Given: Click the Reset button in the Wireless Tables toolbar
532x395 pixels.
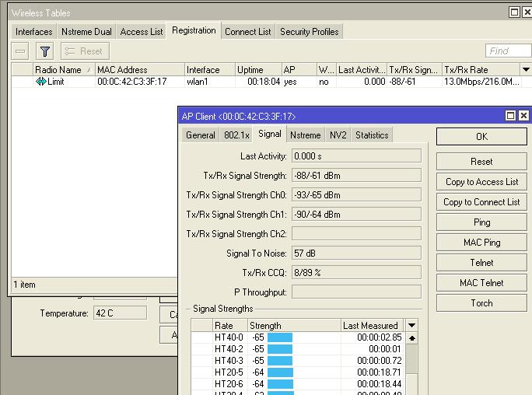Looking at the screenshot, I should coord(85,51).
